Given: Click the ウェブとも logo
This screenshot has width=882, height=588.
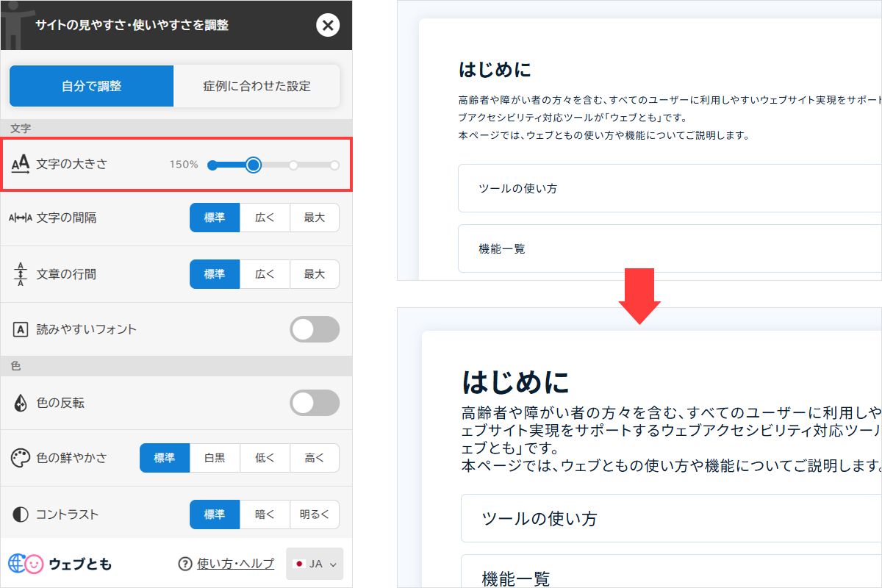Looking at the screenshot, I should click(x=60, y=564).
